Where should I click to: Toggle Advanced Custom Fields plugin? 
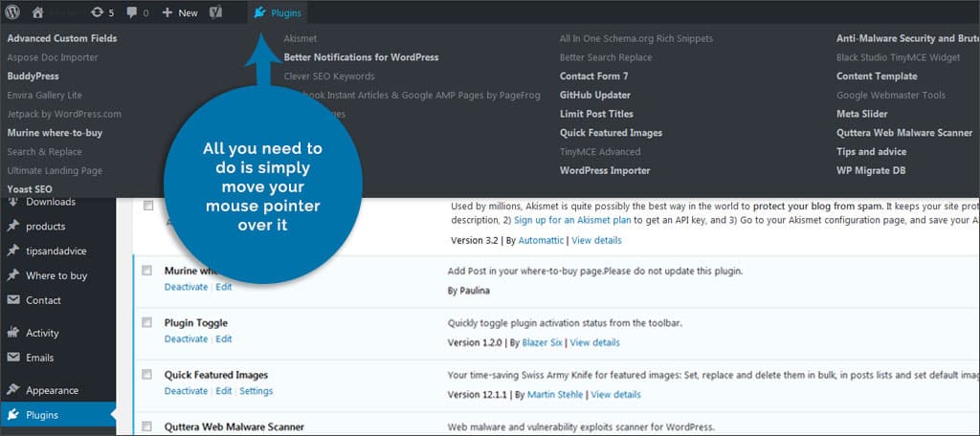point(62,38)
